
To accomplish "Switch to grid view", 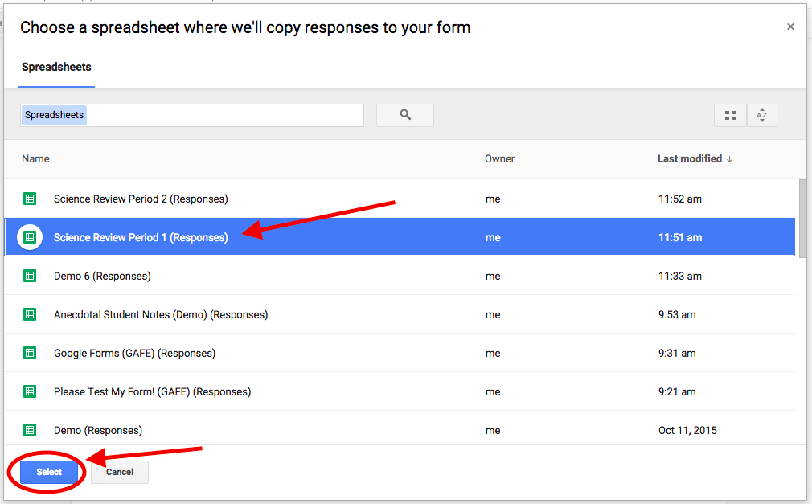I will tap(730, 116).
